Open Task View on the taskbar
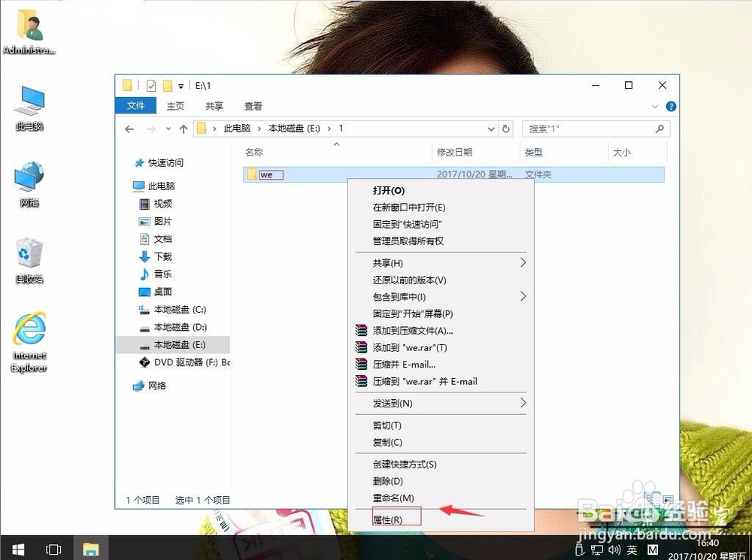 (x=53, y=549)
